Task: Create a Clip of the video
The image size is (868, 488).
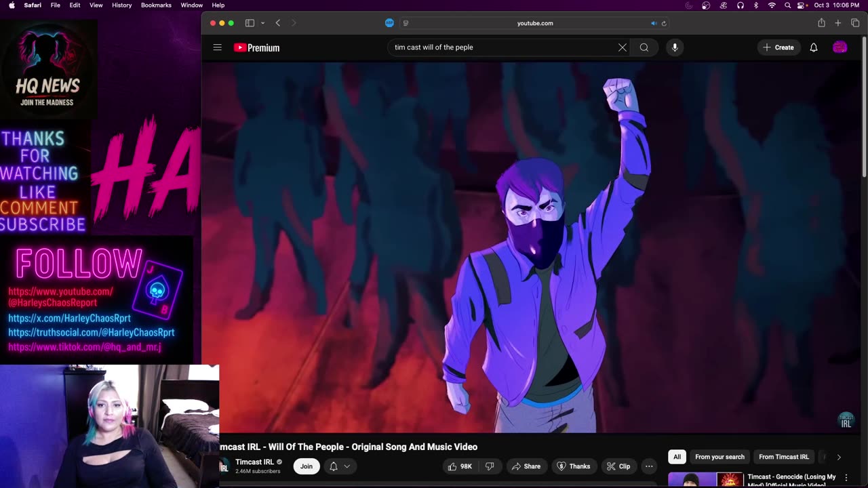Action: 618,466
